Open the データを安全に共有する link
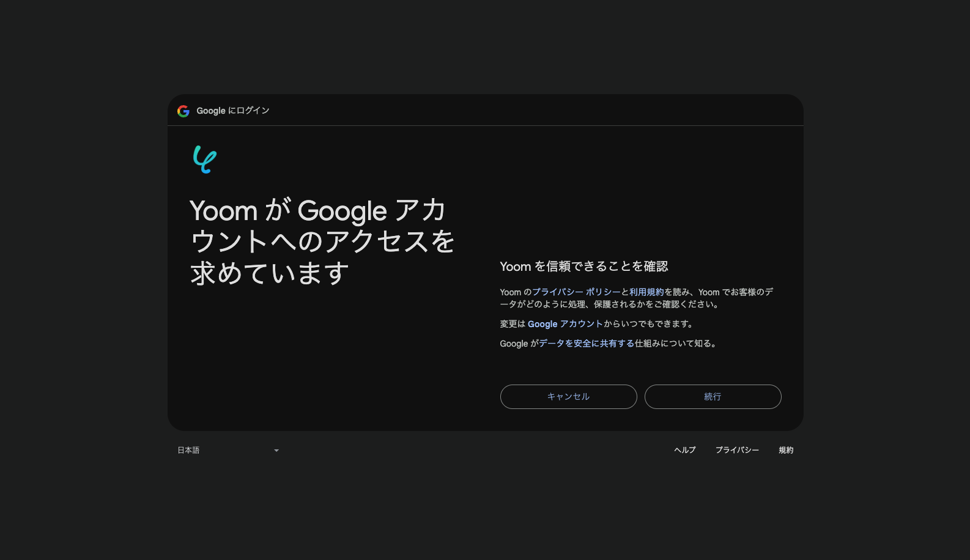Screen dimensions: 970x560 [x=586, y=344]
